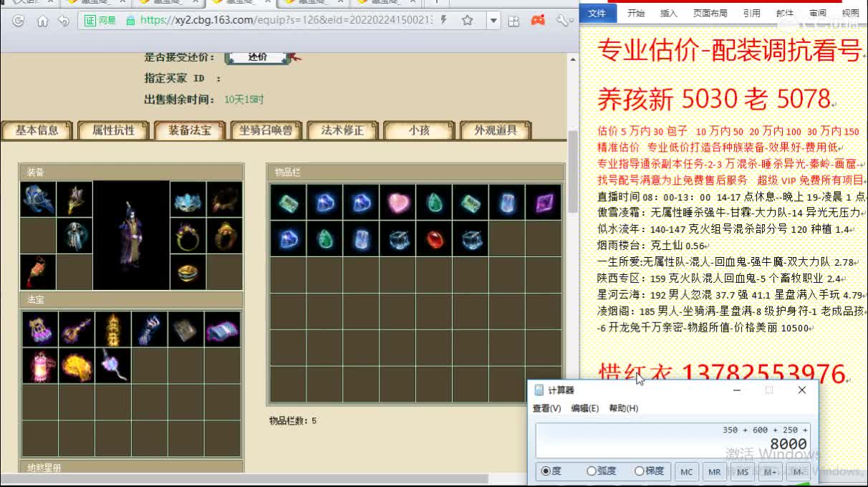Click the 10天15时 remaining time text
This screenshot has width=868, height=487.
[x=244, y=100]
